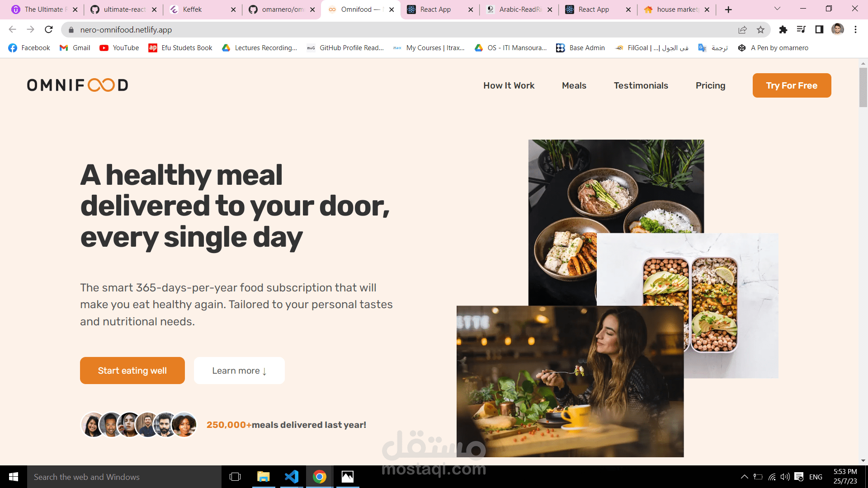Open Photos app from taskbar
The image size is (868, 488).
(x=348, y=477)
